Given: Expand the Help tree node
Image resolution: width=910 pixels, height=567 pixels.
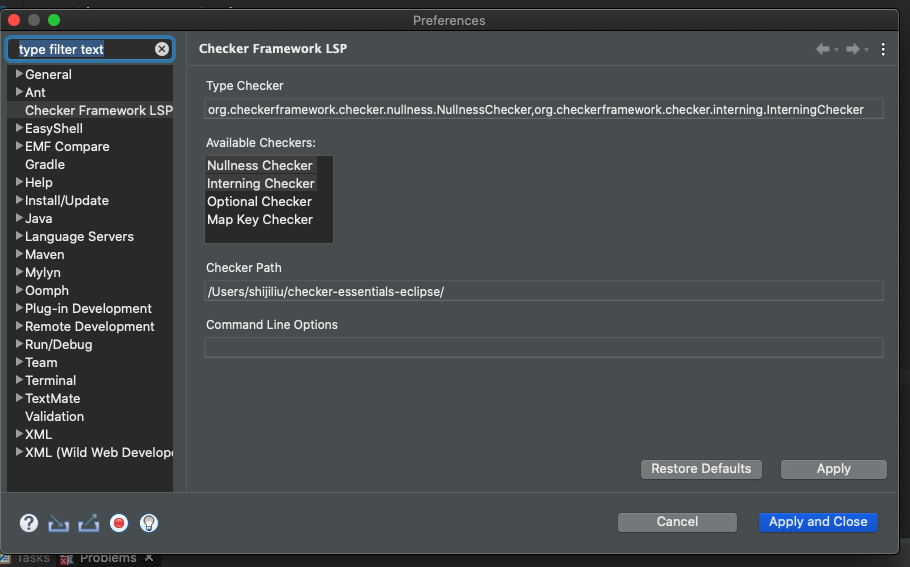Looking at the screenshot, I should (x=19, y=182).
